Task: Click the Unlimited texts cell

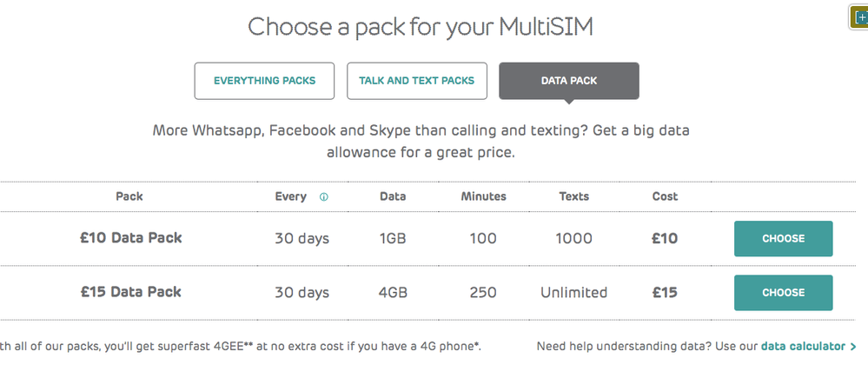Action: click(573, 292)
